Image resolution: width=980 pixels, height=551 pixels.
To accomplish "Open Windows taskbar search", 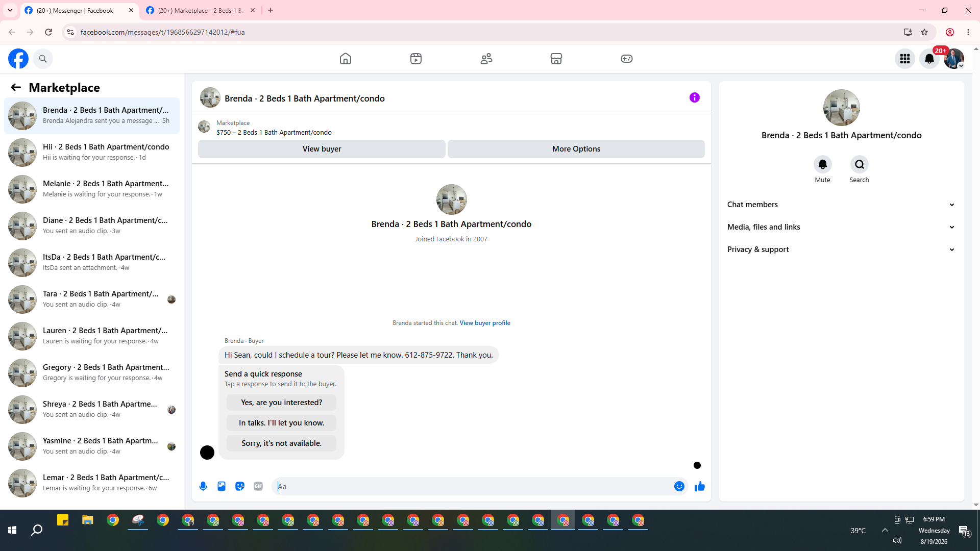I will pyautogui.click(x=37, y=530).
